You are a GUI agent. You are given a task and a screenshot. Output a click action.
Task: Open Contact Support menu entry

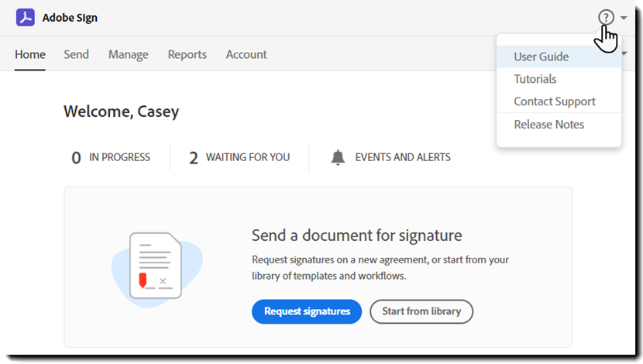coord(559,101)
